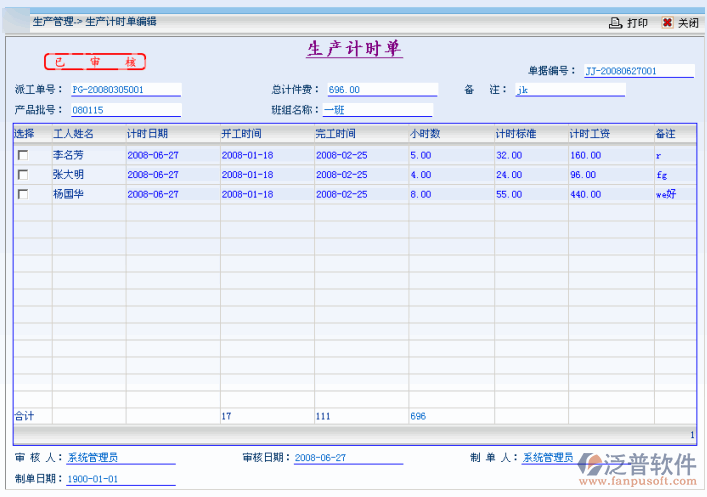Click the 产品批号 field 080115
This screenshot has height=497, width=707.
125,110
